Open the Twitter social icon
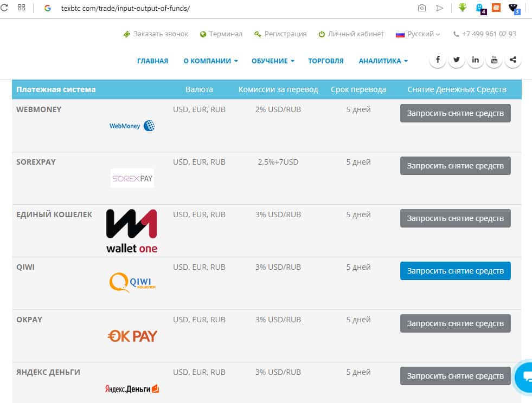The width and height of the screenshot is (532, 403). [456, 60]
